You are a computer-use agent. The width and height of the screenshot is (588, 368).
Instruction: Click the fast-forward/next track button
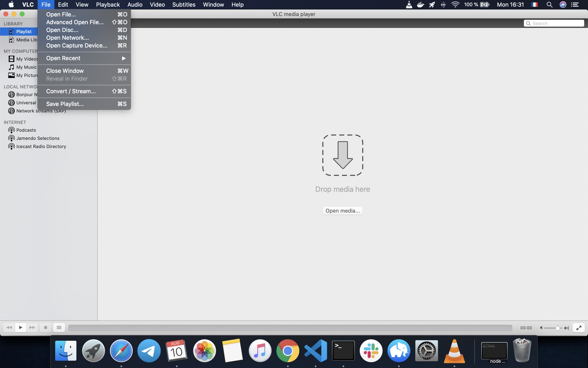32,328
